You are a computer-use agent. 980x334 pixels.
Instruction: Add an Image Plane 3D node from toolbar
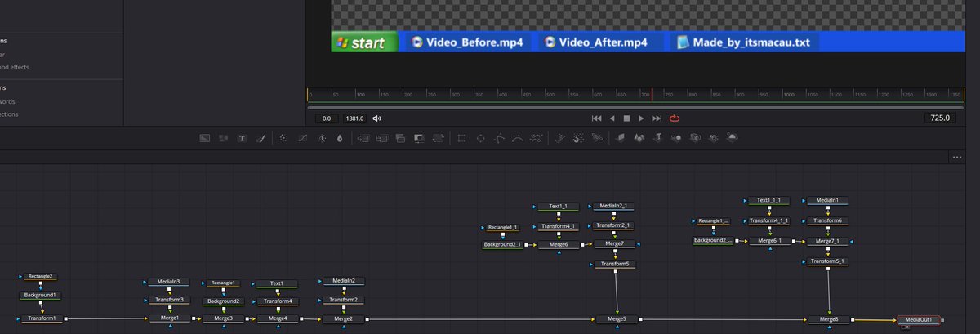pyautogui.click(x=620, y=138)
